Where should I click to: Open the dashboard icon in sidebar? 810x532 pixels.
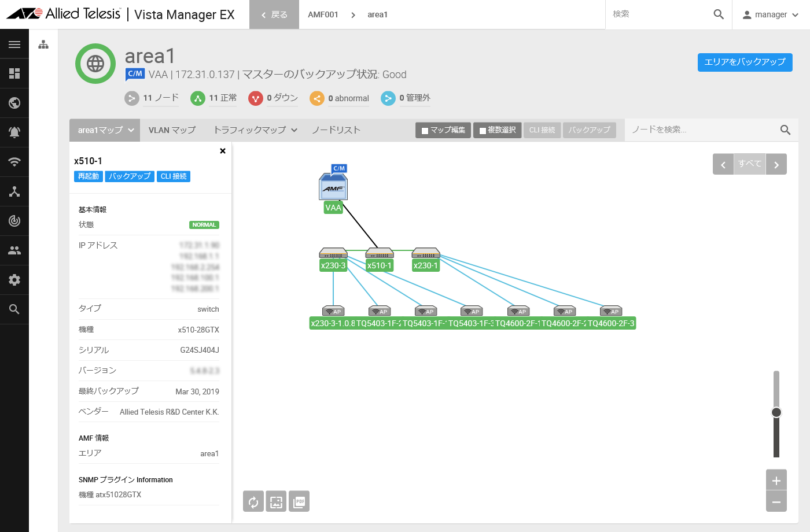click(x=14, y=73)
